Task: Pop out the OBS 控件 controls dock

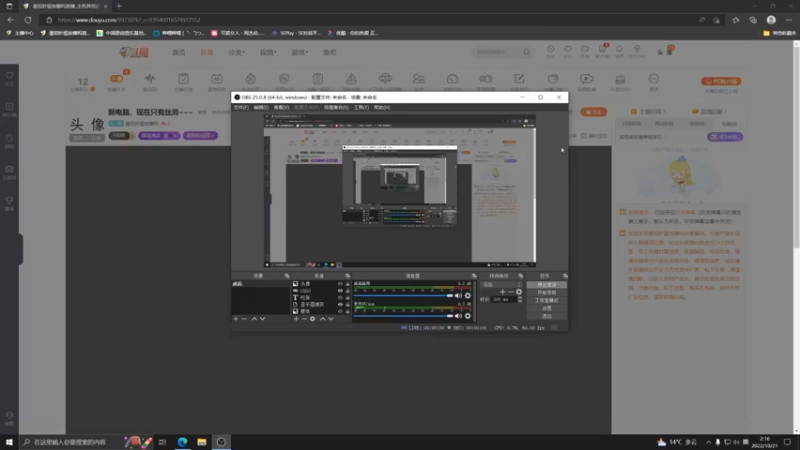Action: [565, 276]
